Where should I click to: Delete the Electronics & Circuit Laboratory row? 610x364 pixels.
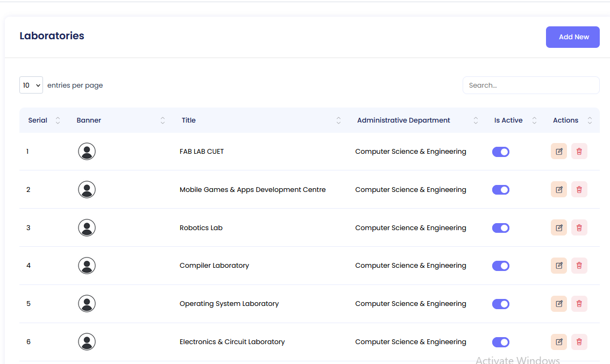coord(579,342)
